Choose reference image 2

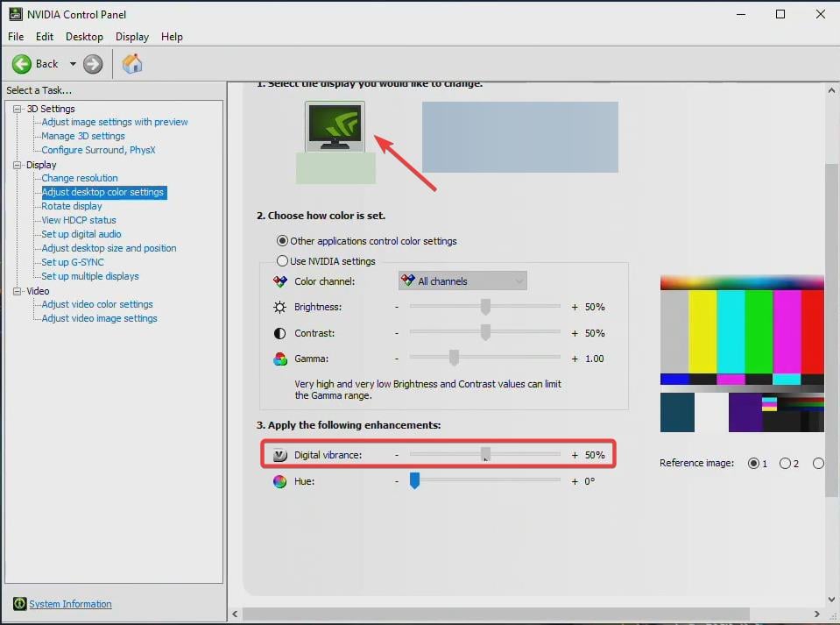(785, 463)
